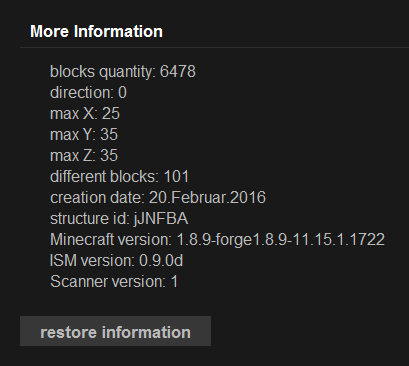Select the More Information heading
The image size is (409, 366).
[96, 31]
